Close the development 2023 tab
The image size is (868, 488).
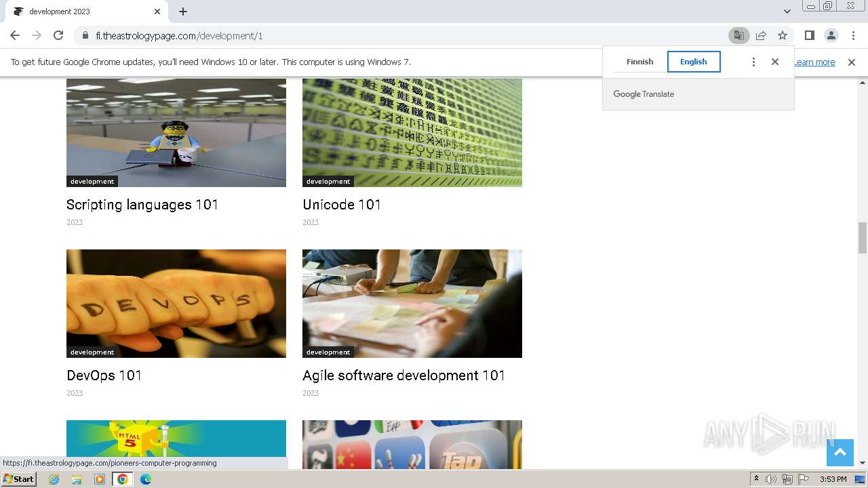157,12
